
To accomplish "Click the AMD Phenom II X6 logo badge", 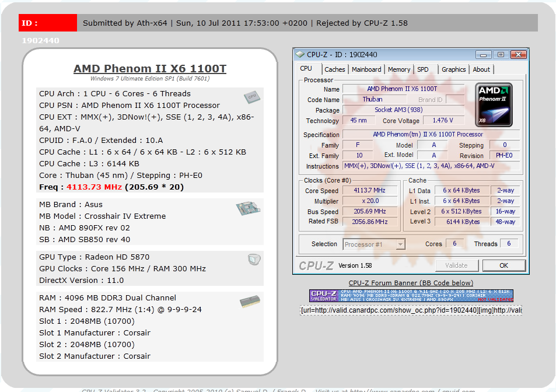I will [x=494, y=105].
